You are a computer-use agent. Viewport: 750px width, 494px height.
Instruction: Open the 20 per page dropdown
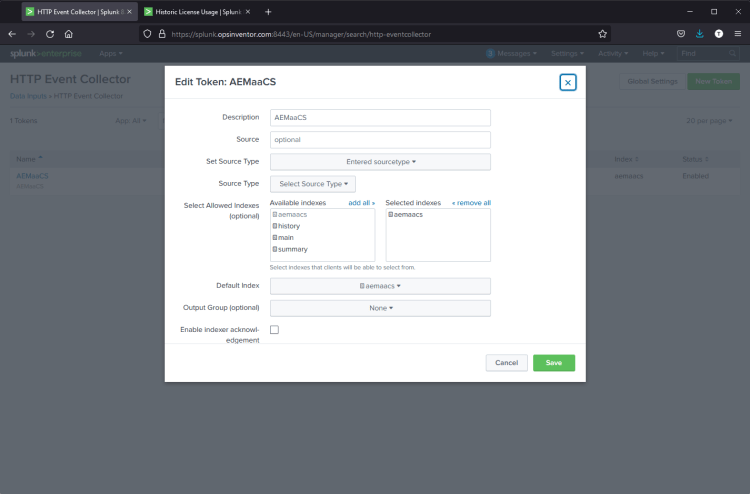coord(709,121)
